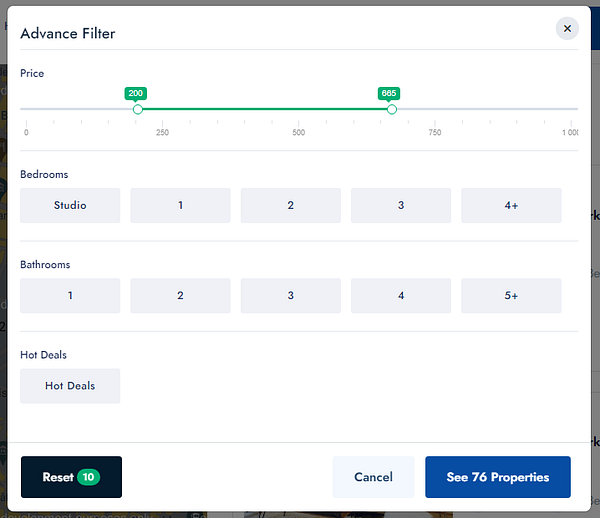
Task: Choose the 3 bedrooms filter
Action: 400,206
